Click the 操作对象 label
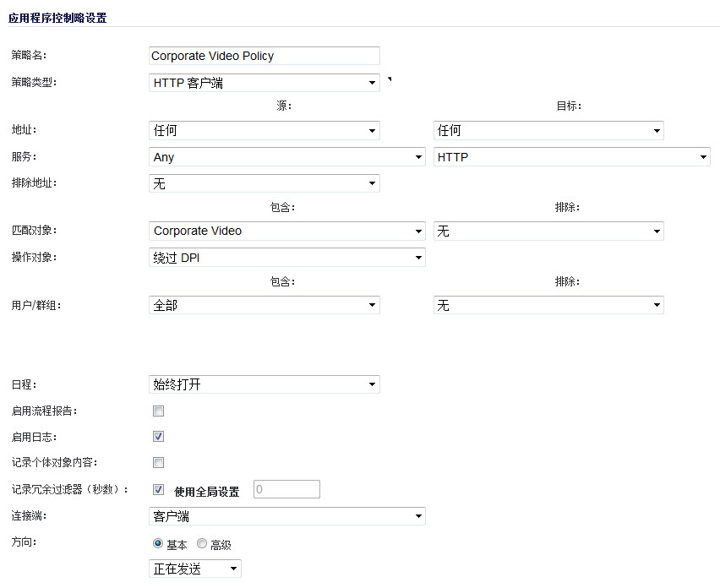The height and width of the screenshot is (588, 720). (x=34, y=257)
